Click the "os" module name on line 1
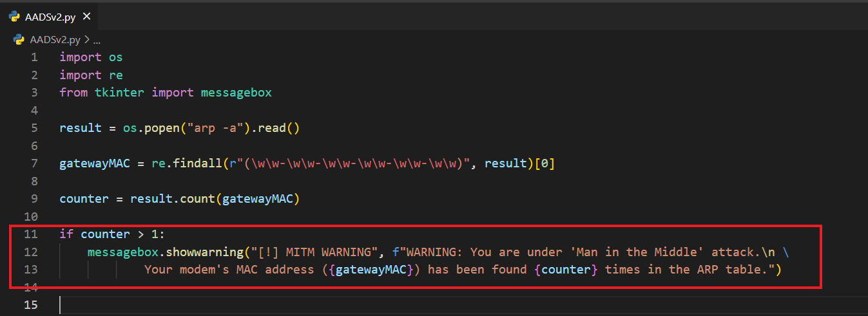 tap(115, 57)
